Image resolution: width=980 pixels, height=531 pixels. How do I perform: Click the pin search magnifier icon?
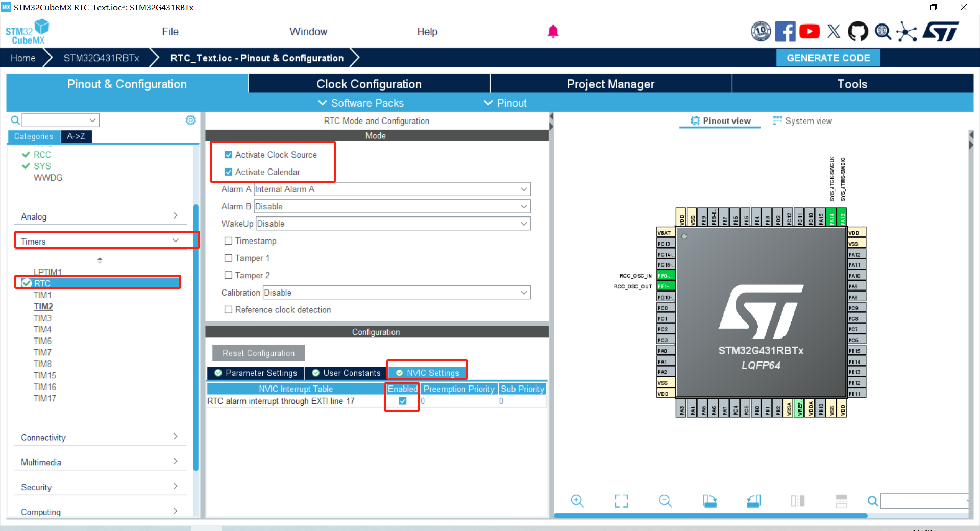873,501
